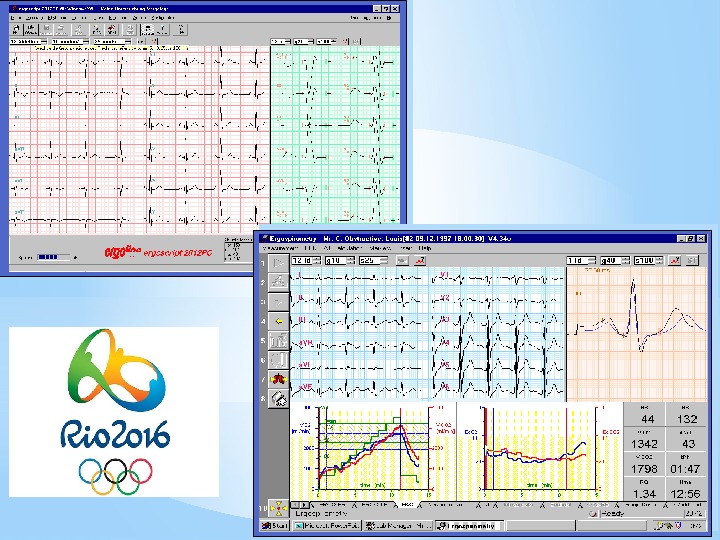
Task: Click the 01:47 time readout
Action: (x=685, y=469)
